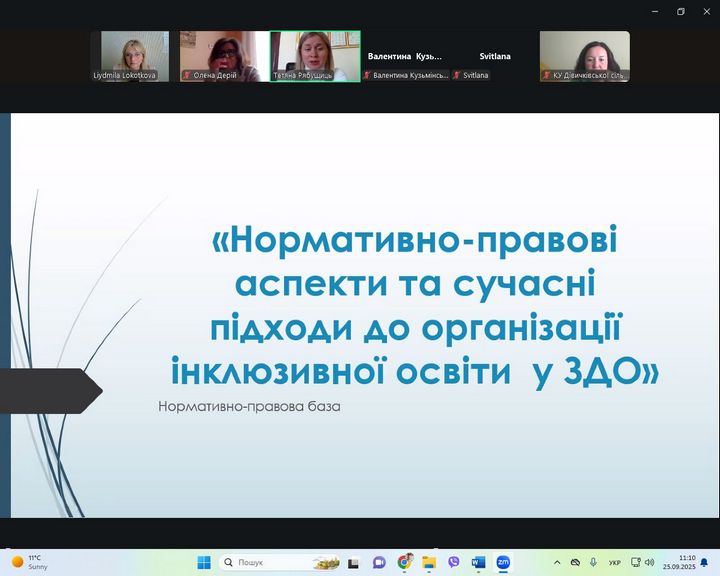Viewport: 720px width, 576px height.
Task: Open the notifications bell in system tray
Action: (x=704, y=562)
